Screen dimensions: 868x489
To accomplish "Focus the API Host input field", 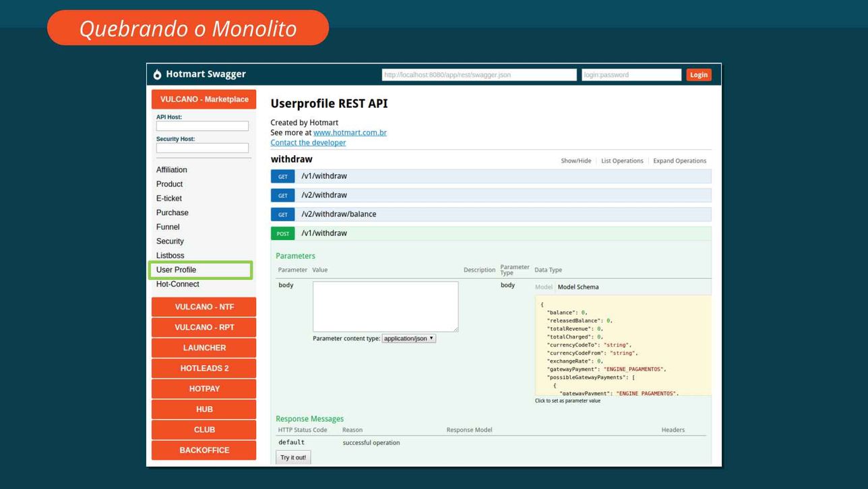I will (x=202, y=126).
